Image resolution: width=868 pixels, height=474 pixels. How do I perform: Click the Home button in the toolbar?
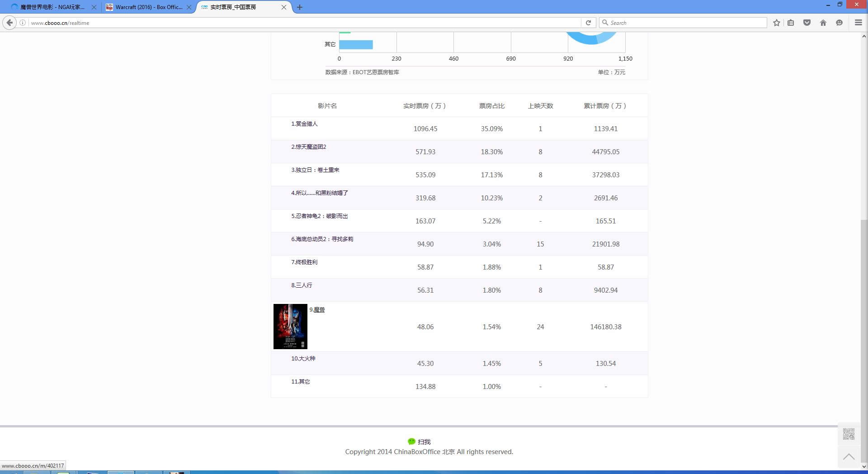(x=823, y=23)
